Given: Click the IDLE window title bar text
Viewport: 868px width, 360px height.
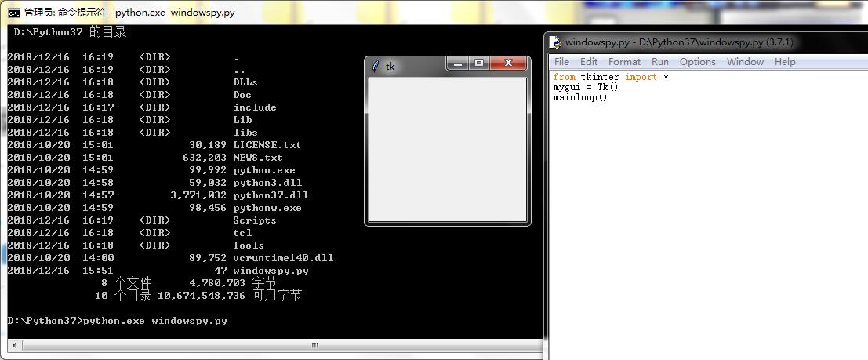Looking at the screenshot, I should coord(679,42).
